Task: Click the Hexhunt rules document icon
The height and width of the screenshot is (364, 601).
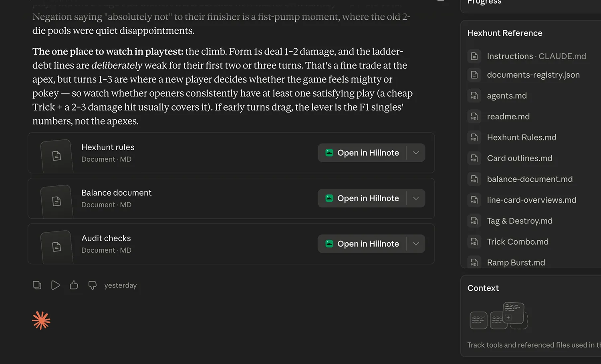Action: (56, 156)
